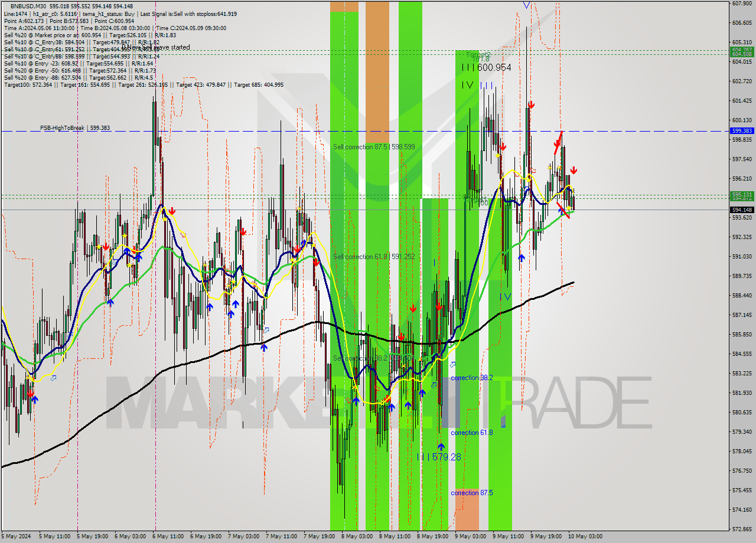Click the '8 May 03:00' time axis label
The height and width of the screenshot is (543, 756).
coord(357,537)
